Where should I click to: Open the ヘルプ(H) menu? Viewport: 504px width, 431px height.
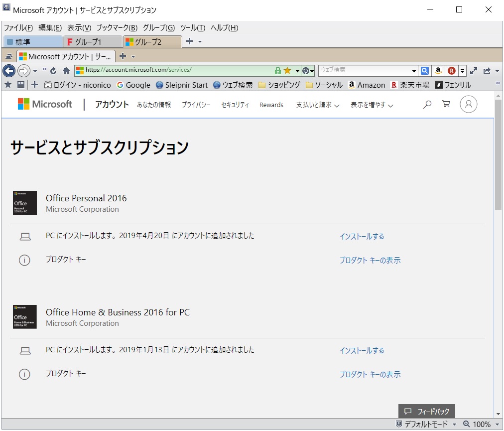(224, 28)
